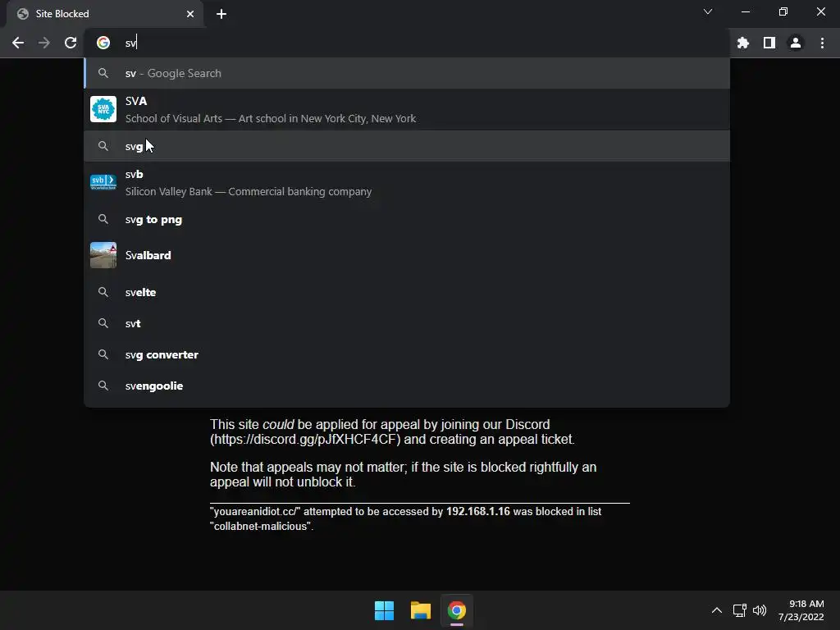Screen dimensions: 840x630
Task: Click the magnifier icon beside 'svelte'
Action: click(x=103, y=292)
